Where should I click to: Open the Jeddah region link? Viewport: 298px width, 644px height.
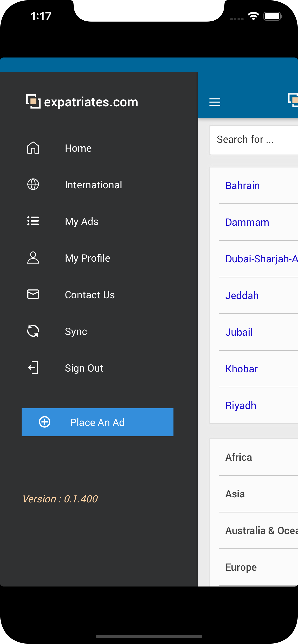tap(242, 296)
